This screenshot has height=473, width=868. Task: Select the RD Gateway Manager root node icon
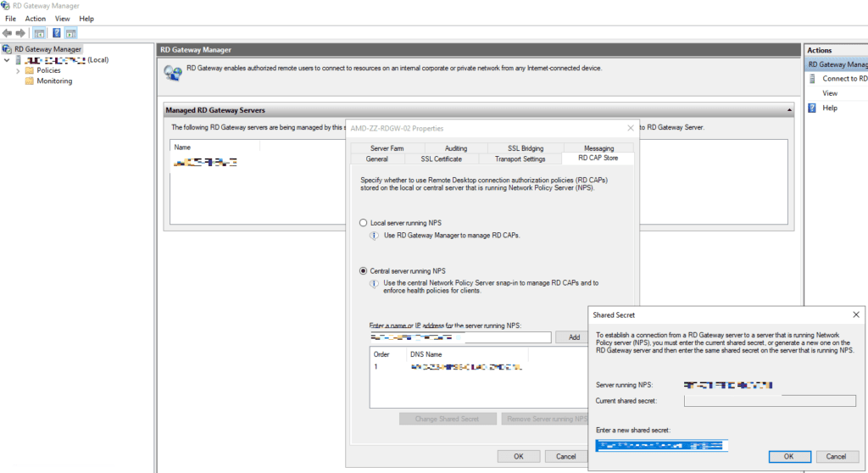click(x=8, y=49)
